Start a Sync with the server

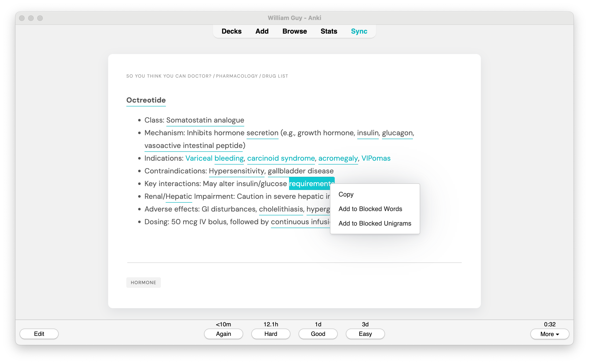click(x=359, y=31)
